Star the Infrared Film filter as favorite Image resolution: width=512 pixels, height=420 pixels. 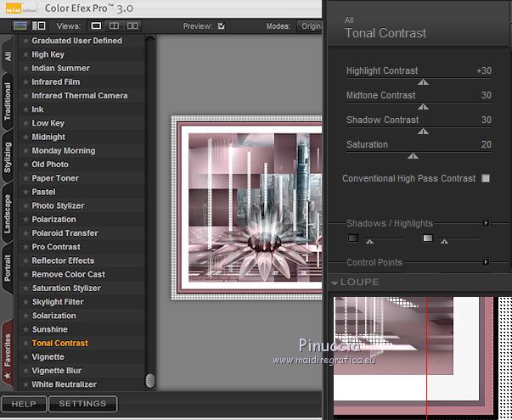click(x=25, y=82)
